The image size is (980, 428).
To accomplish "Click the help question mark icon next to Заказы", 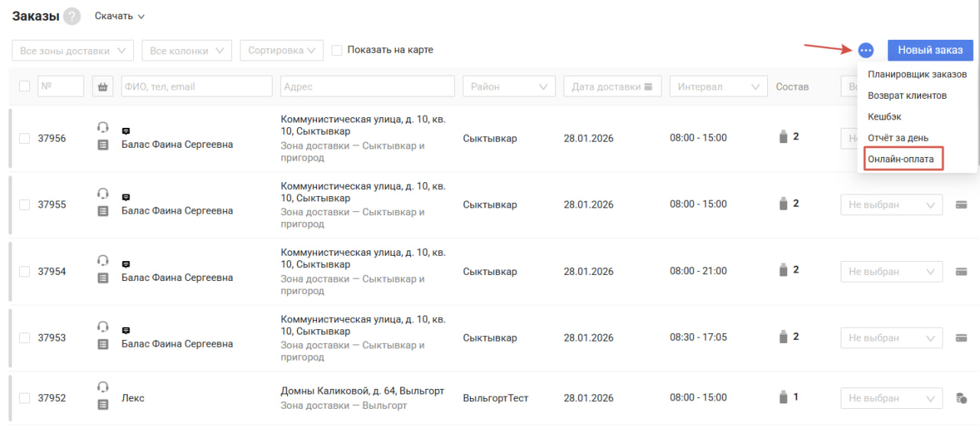I will pos(72,16).
